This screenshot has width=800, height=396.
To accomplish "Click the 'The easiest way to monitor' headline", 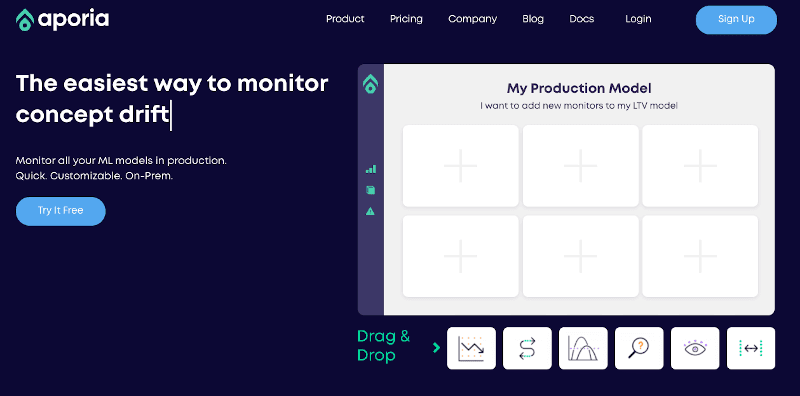I will tap(172, 83).
